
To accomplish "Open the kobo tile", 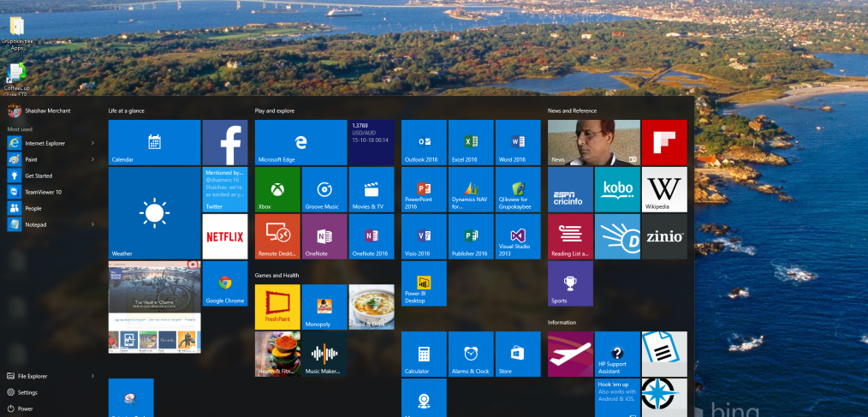I will (618, 189).
